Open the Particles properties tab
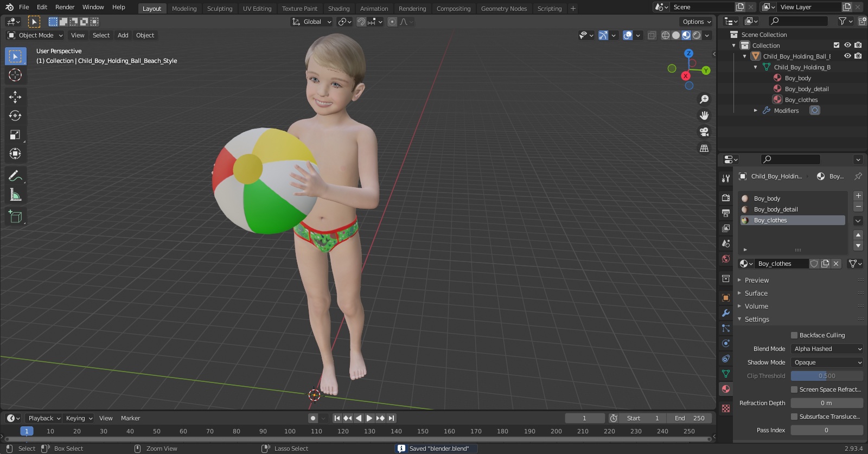 (x=726, y=328)
